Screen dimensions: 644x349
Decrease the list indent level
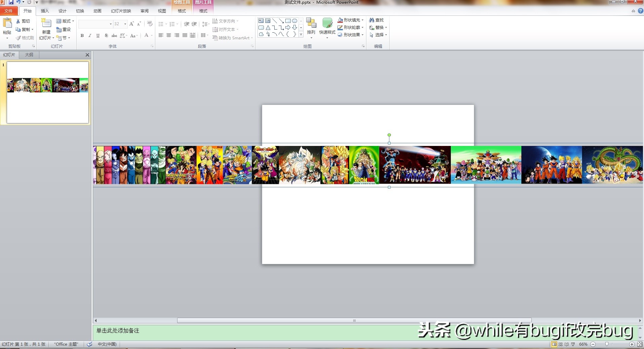tap(187, 24)
